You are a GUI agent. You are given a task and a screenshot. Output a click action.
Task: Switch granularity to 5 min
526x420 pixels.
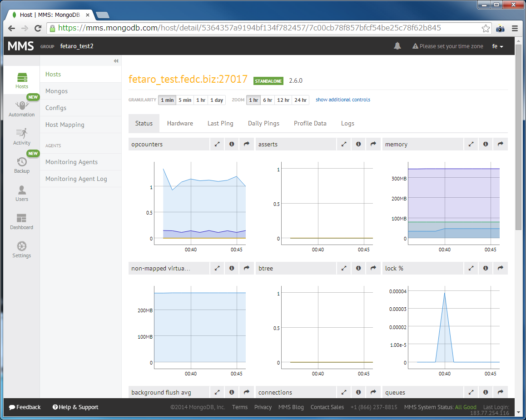point(184,100)
